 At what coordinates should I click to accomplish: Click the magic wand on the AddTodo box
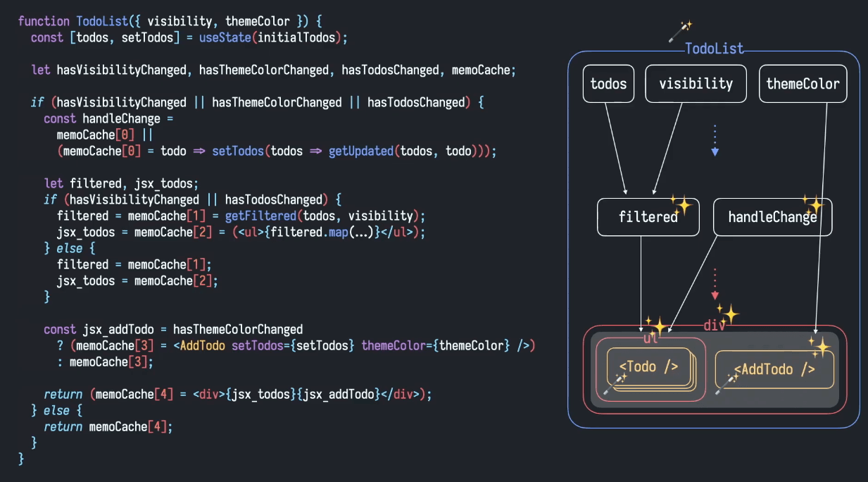[x=726, y=383]
